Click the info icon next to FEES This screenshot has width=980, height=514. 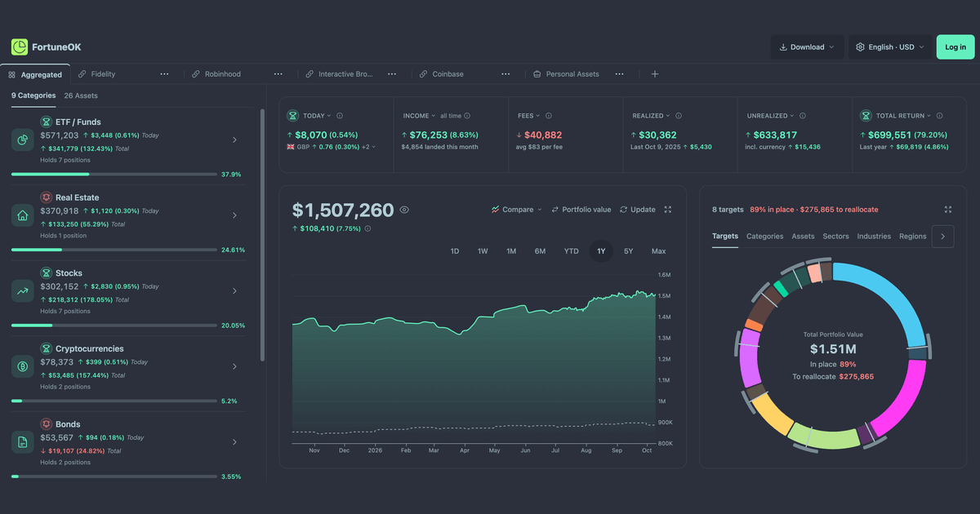pyautogui.click(x=549, y=116)
